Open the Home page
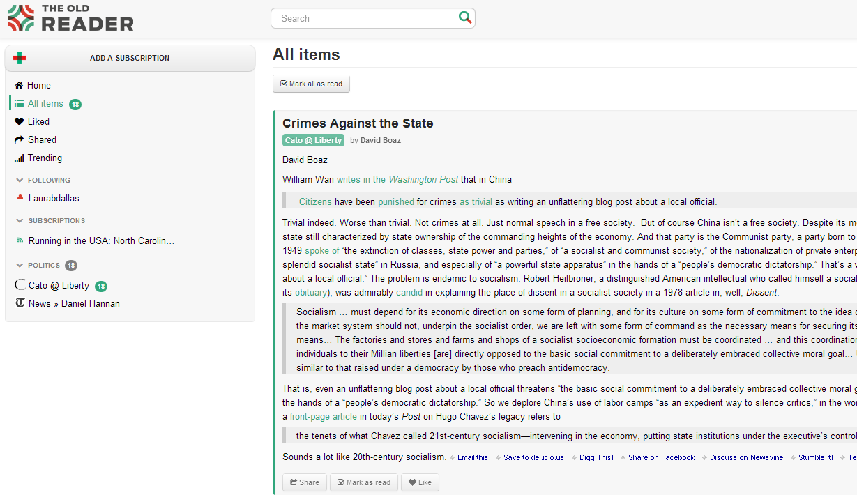 39,86
